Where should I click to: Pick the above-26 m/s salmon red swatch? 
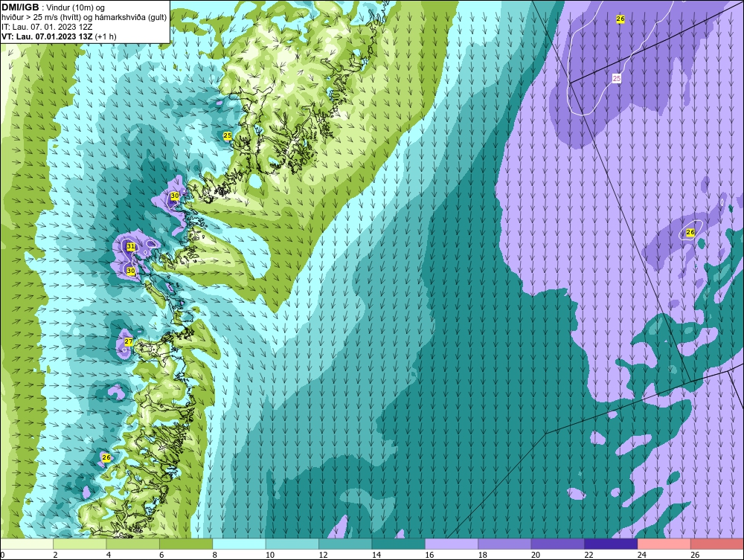coord(717,544)
